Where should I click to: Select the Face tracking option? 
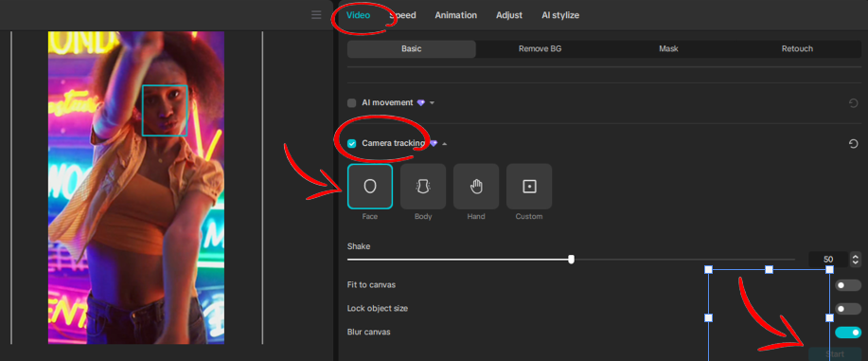pos(370,187)
